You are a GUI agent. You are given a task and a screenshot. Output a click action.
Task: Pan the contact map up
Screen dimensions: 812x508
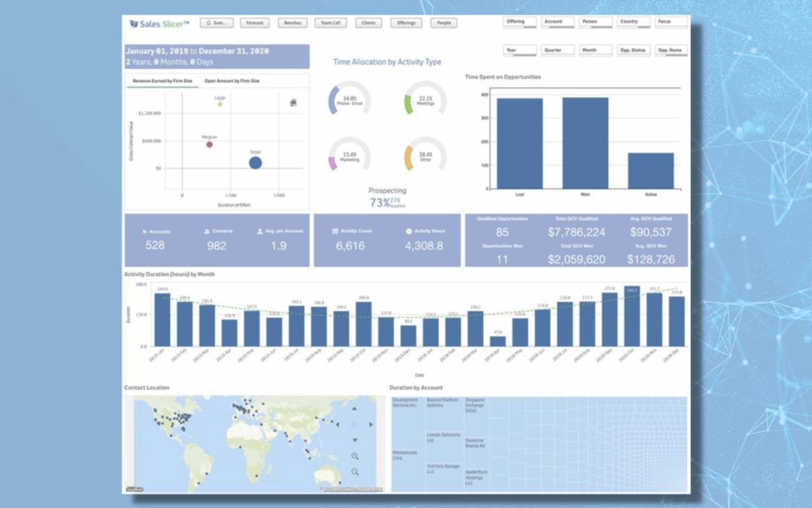[x=355, y=409]
